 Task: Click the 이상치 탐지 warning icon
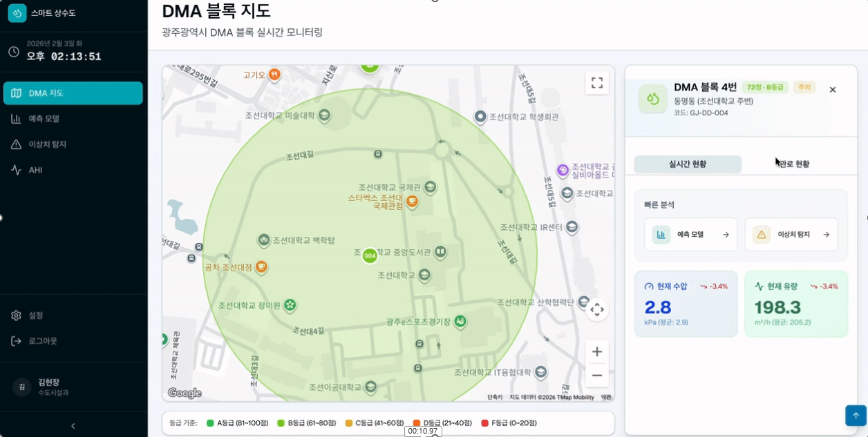pyautogui.click(x=762, y=235)
